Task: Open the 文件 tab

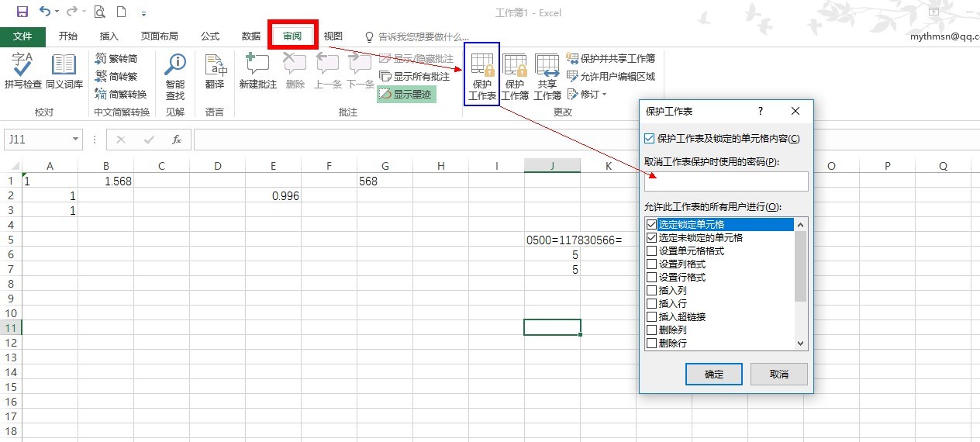Action: point(22,36)
